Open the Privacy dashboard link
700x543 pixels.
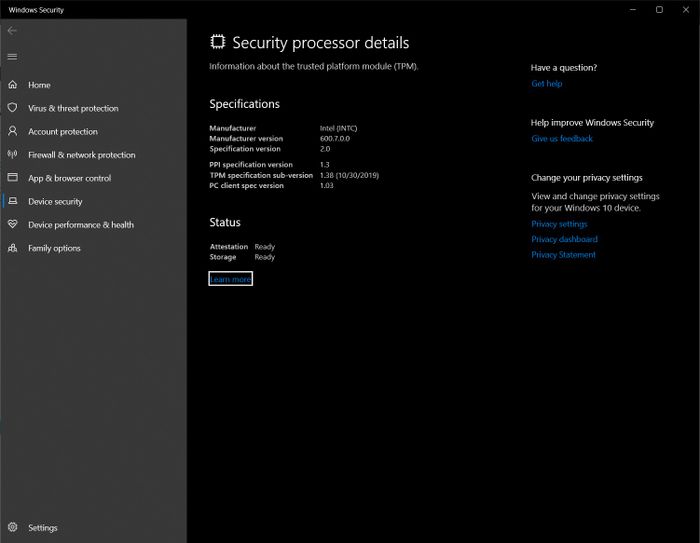564,239
